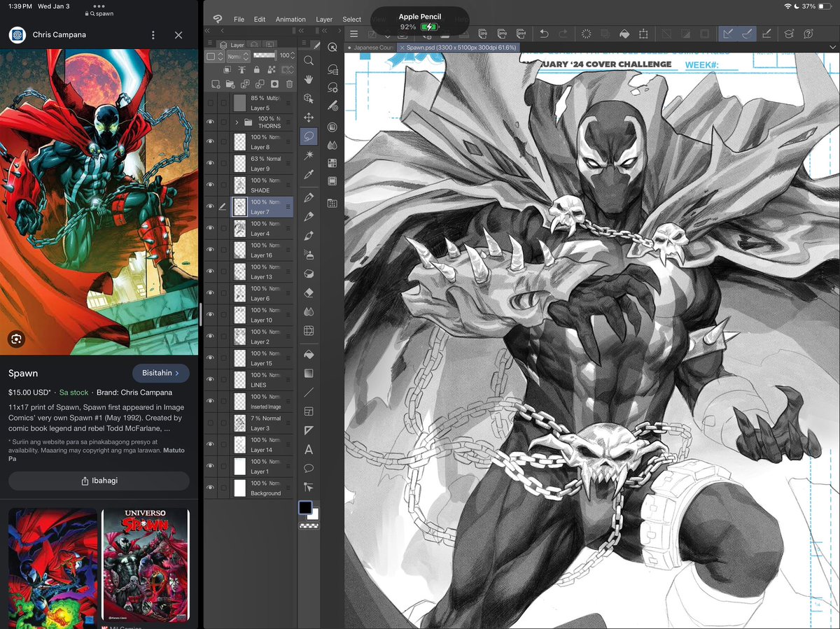Image resolution: width=840 pixels, height=629 pixels.
Task: Open the Edit menu
Action: (x=260, y=20)
